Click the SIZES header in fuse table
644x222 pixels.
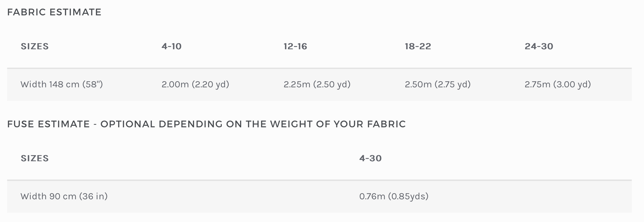tap(34, 158)
